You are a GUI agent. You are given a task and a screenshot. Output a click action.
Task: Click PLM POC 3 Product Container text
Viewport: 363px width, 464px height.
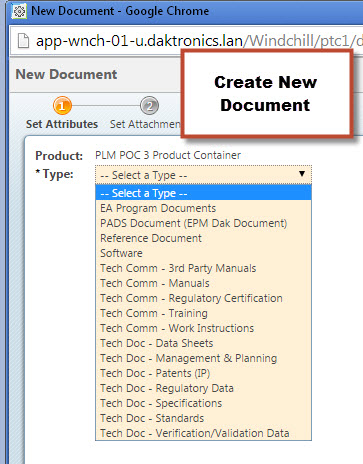click(168, 155)
